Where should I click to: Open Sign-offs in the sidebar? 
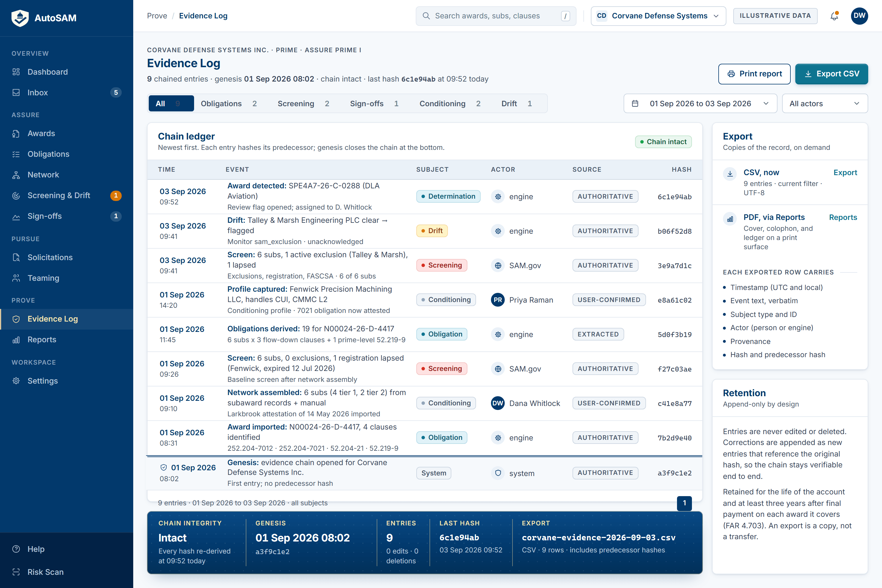pos(66,216)
